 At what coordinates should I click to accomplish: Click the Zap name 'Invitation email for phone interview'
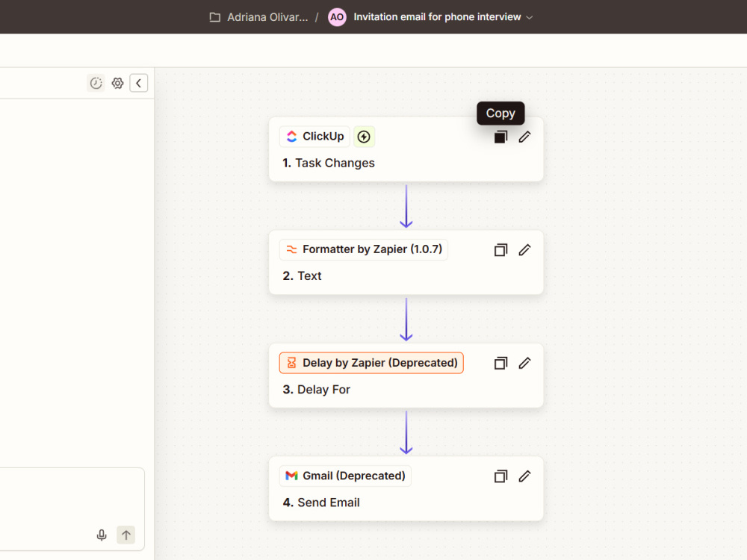pyautogui.click(x=437, y=17)
